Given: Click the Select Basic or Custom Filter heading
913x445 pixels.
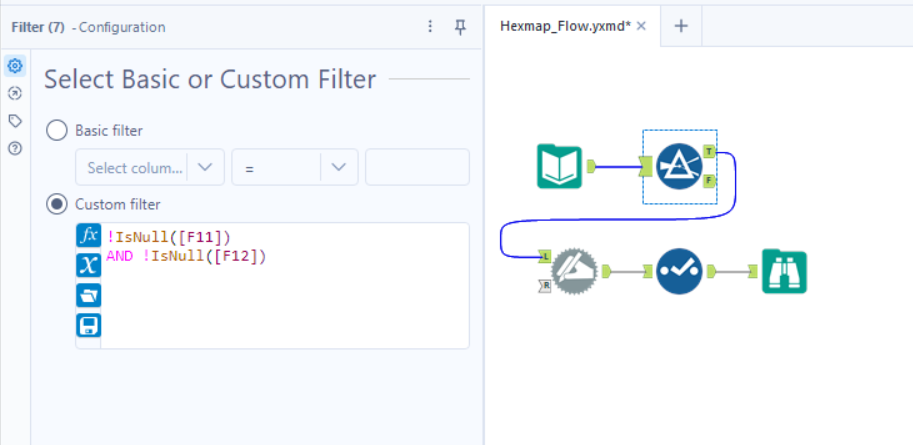Looking at the screenshot, I should pos(210,79).
